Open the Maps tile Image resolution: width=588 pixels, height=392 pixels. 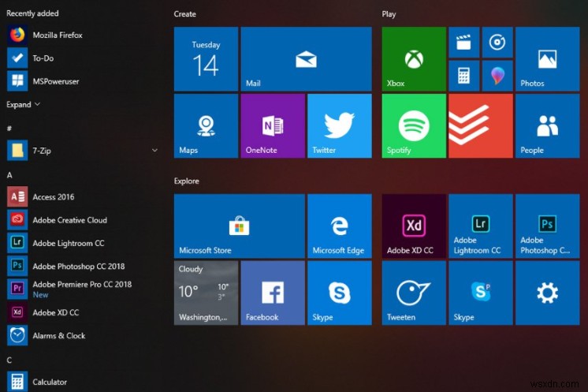coord(206,126)
